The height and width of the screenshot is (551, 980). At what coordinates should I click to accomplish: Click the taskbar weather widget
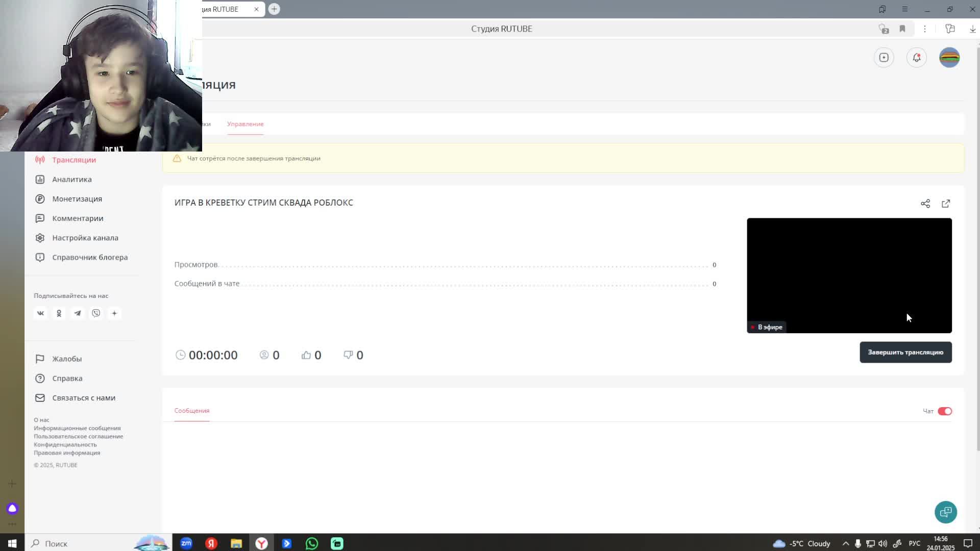[x=801, y=543]
